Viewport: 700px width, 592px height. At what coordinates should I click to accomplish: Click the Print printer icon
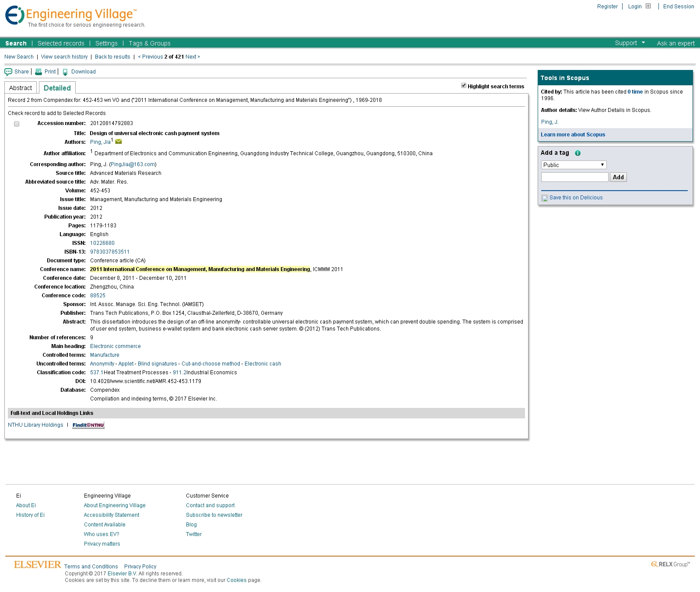pos(38,72)
